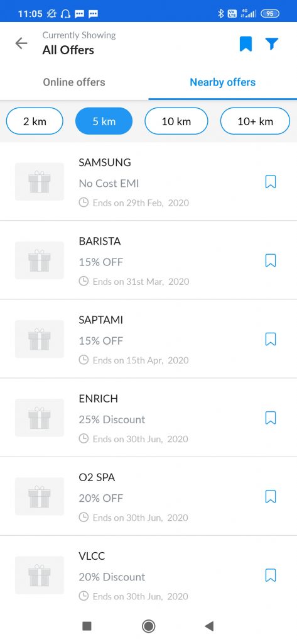This screenshot has height=644, width=297.
Task: Tap the Android recent apps square
Action: [x=87, y=626]
